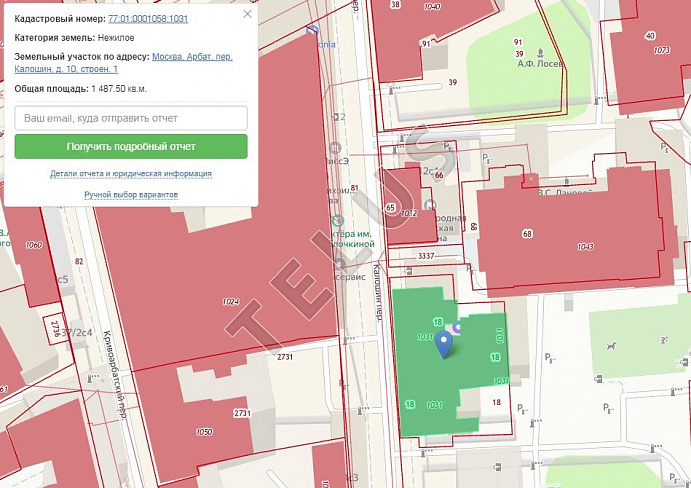Click house number 66 label
Viewport: 691px width, 488px height.
pos(439,175)
